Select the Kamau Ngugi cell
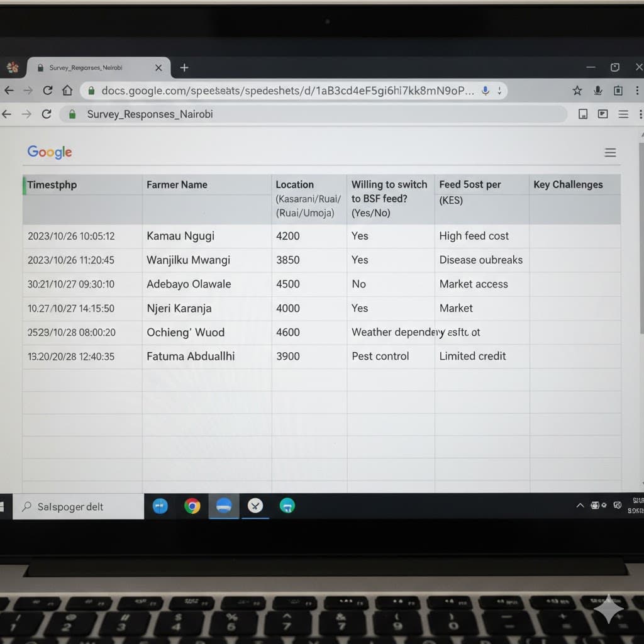 pos(180,236)
